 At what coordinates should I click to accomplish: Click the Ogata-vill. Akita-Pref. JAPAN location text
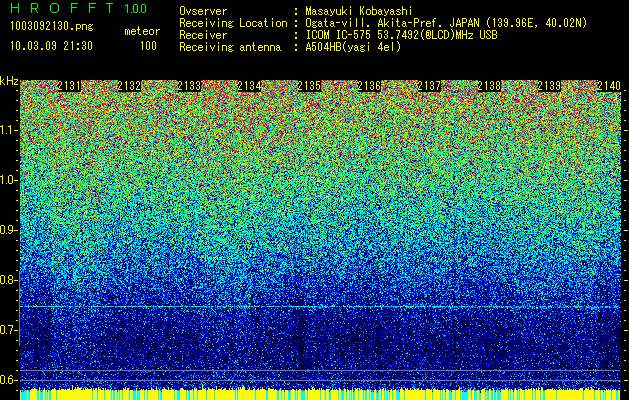[x=446, y=23]
